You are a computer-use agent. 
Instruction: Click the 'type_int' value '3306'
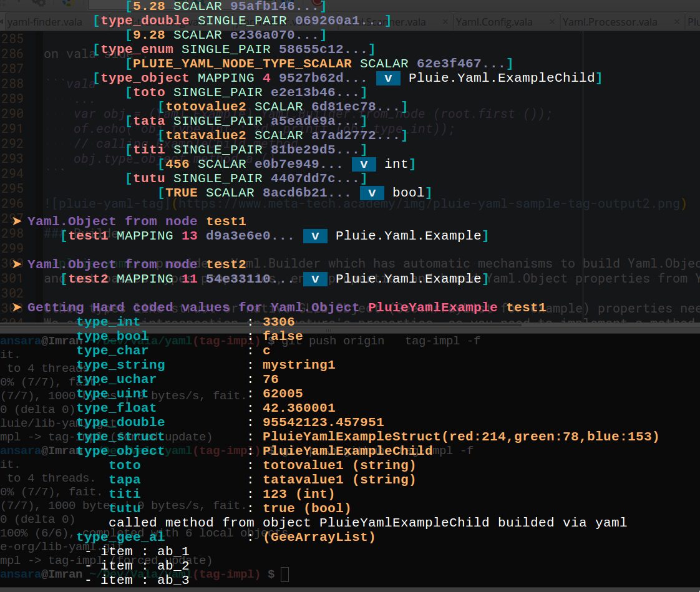(279, 322)
